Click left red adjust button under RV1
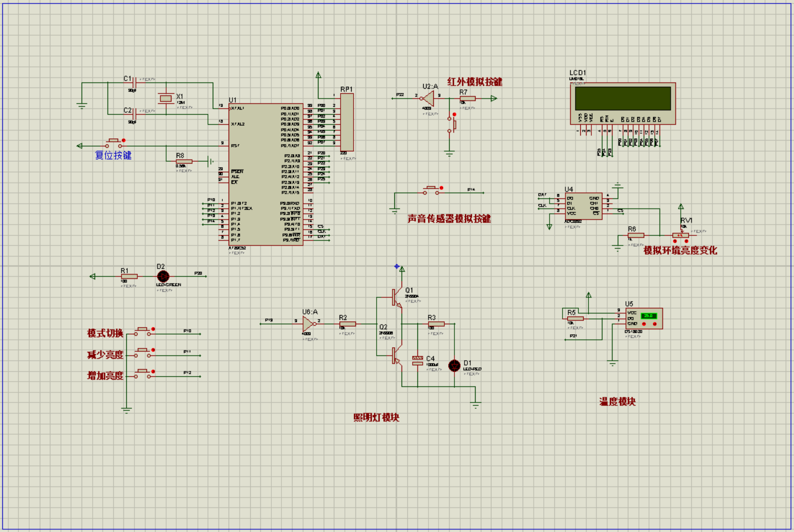 click(x=675, y=241)
